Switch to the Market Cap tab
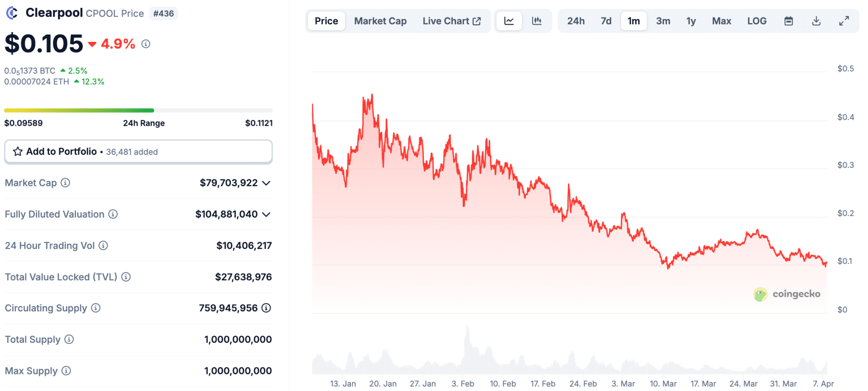The image size is (868, 391). click(380, 21)
